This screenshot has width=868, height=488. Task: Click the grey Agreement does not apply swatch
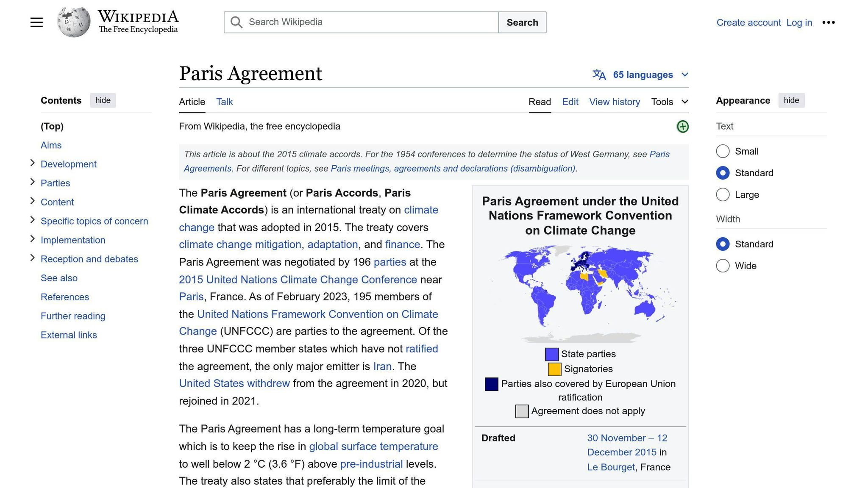[522, 411]
